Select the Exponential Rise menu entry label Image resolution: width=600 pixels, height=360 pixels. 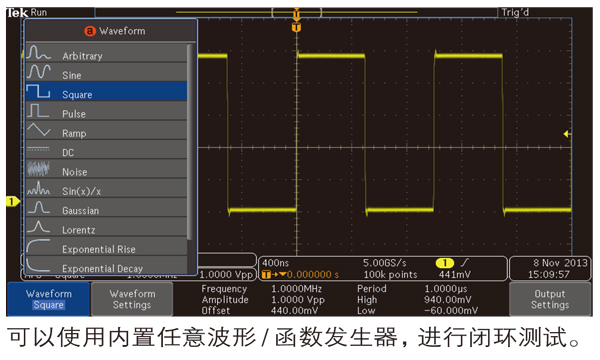pos(99,249)
